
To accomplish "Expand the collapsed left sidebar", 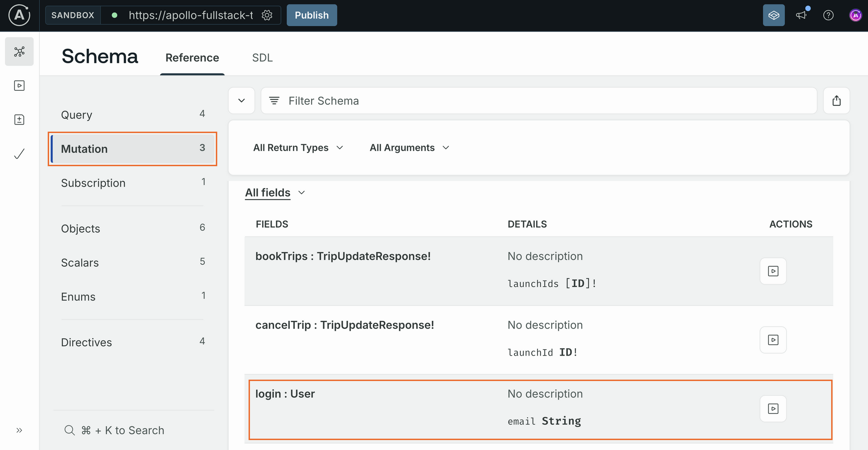I will point(19,430).
